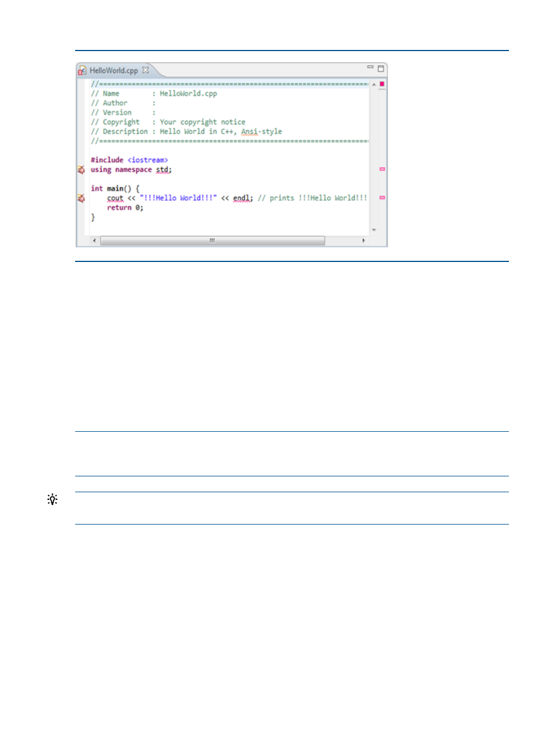Click 'std' in namespace line
The image size is (560, 746).
coord(162,170)
